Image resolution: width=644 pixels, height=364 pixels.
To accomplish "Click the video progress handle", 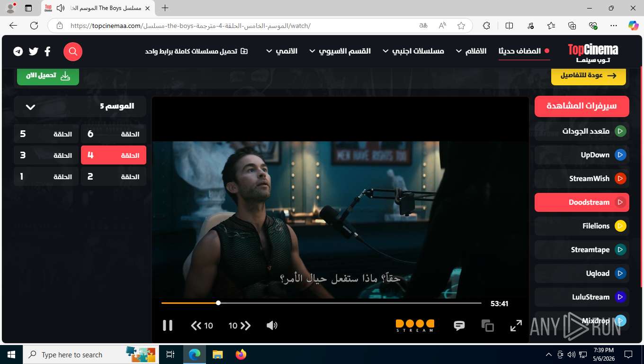I will [x=218, y=303].
